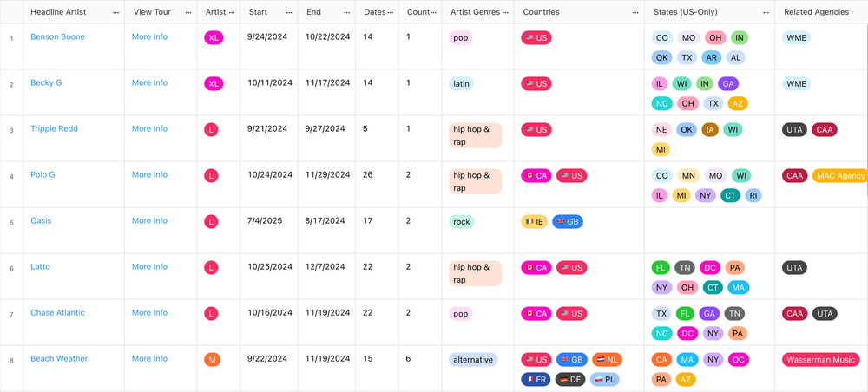
Task: Click the CA country tag for Chase Atlantic
Action: (536, 313)
